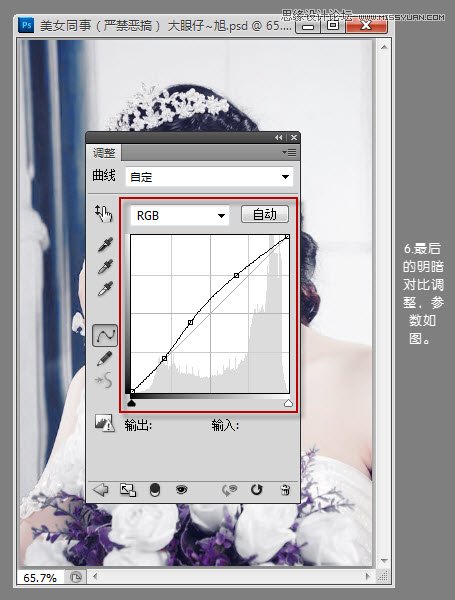The image size is (455, 600).
Task: Click horizontal scrollbar right arrow
Action: tap(368, 576)
